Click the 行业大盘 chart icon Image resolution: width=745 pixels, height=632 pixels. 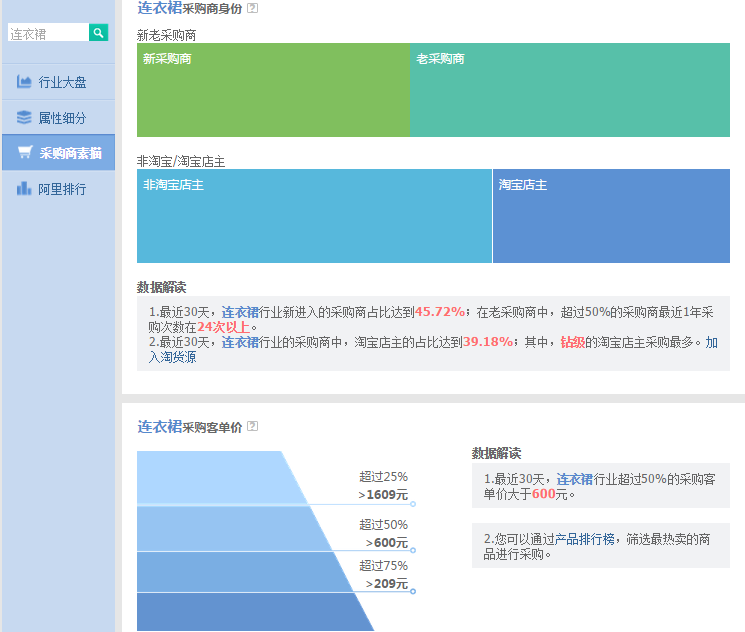[25, 82]
